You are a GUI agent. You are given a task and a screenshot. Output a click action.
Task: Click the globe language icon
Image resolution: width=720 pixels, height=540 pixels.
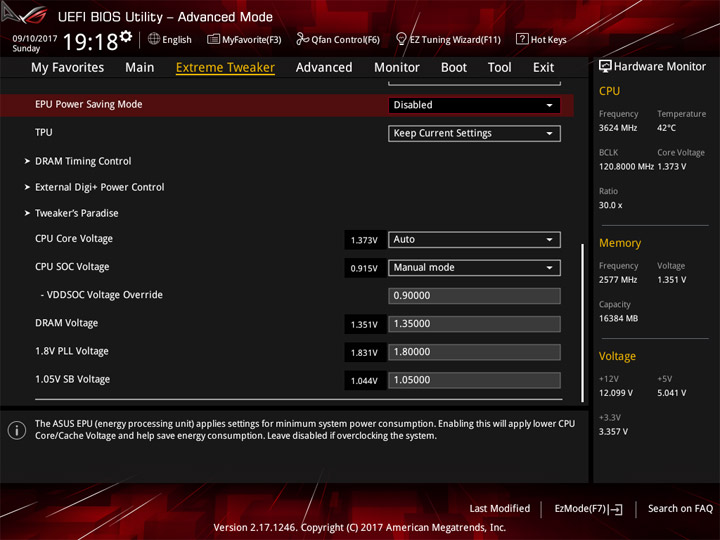(154, 39)
